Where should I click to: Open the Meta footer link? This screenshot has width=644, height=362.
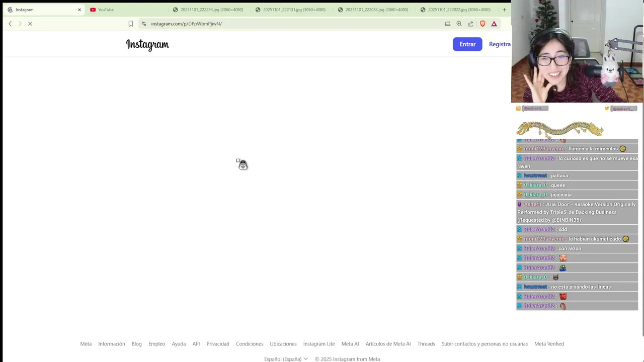(x=86, y=344)
